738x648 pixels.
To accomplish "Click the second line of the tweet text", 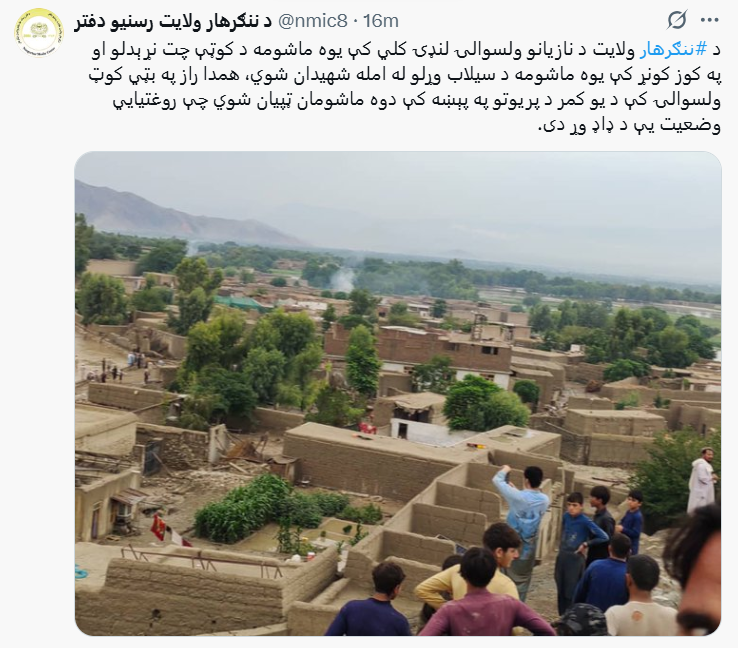I will [405, 76].
